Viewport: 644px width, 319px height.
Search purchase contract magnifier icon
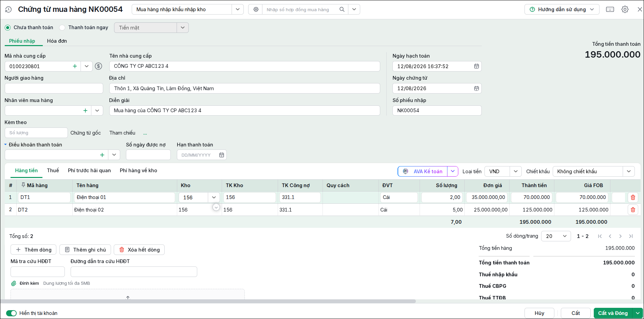pyautogui.click(x=342, y=9)
